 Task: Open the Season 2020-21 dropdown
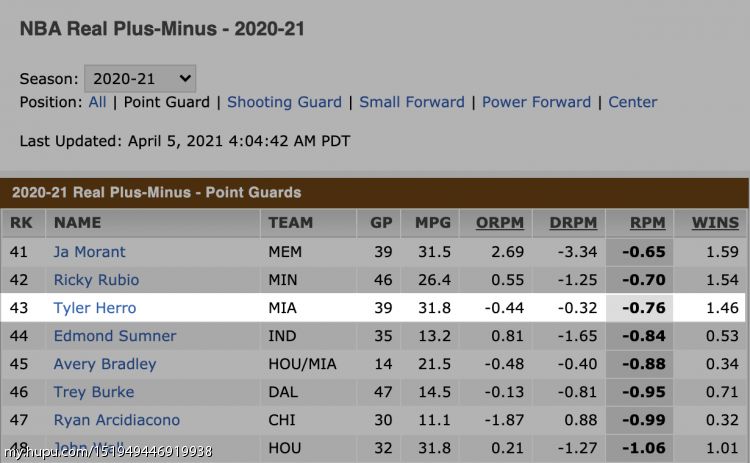pyautogui.click(x=140, y=78)
